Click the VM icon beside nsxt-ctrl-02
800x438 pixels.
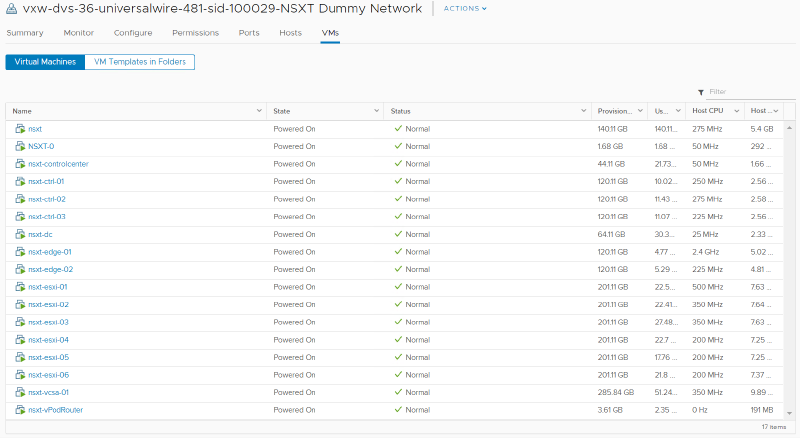click(x=20, y=199)
